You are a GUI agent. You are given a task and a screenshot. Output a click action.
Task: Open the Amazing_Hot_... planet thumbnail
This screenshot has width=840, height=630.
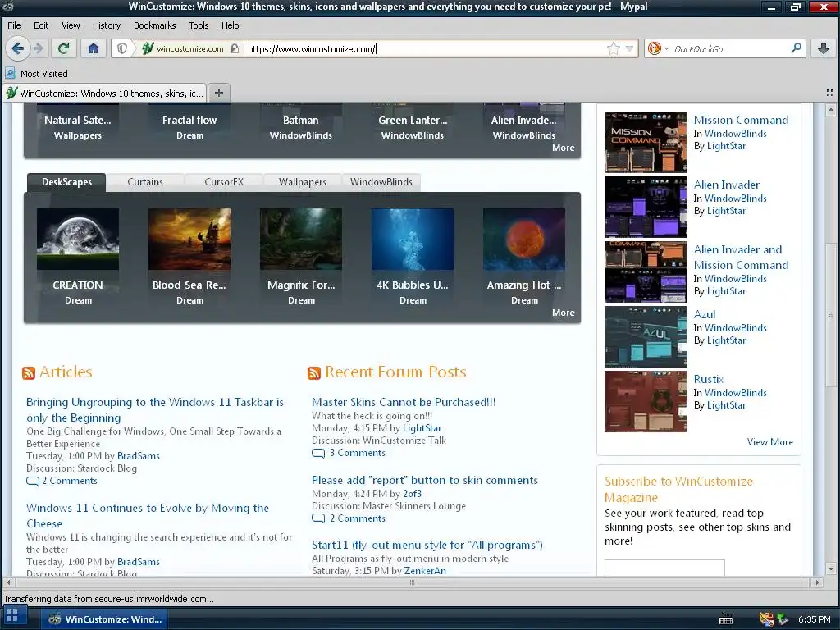pos(523,239)
